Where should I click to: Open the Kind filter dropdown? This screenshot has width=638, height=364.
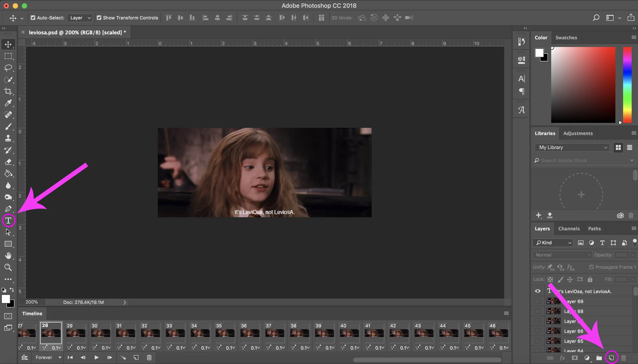click(553, 243)
